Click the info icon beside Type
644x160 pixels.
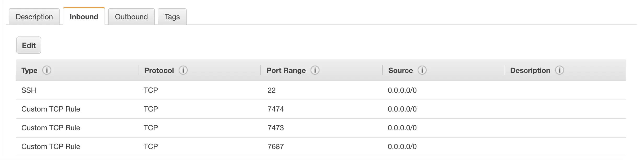(x=47, y=70)
